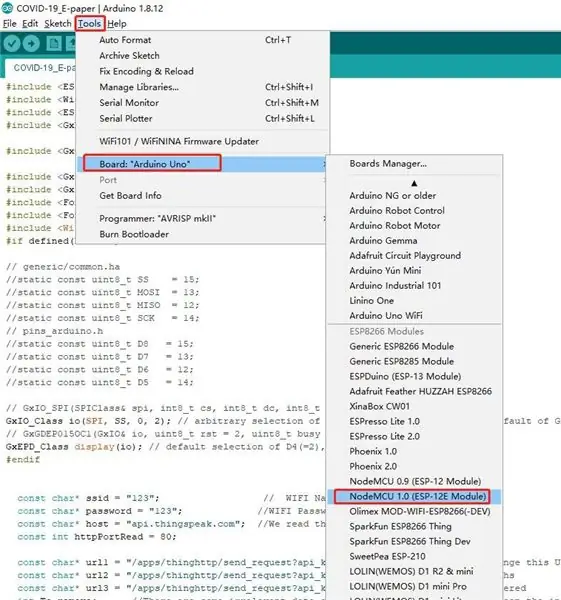Select the Arduino Uno WiFi board
The width and height of the screenshot is (561, 600).
tap(414, 315)
